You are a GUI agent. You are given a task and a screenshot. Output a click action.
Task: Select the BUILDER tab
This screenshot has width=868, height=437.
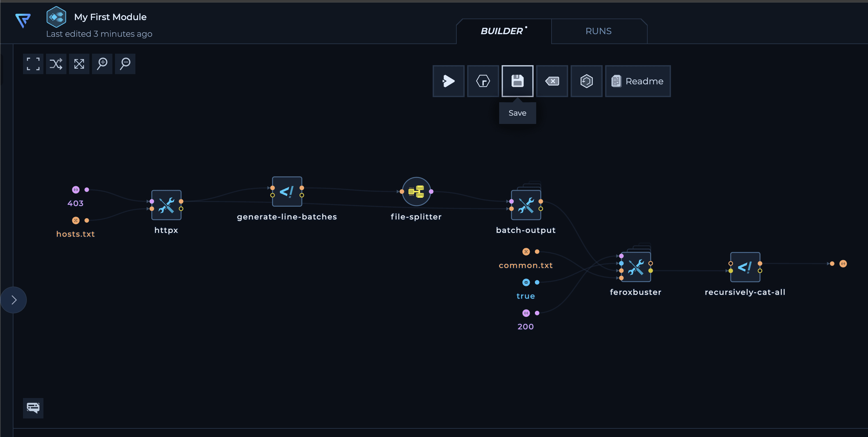click(502, 31)
